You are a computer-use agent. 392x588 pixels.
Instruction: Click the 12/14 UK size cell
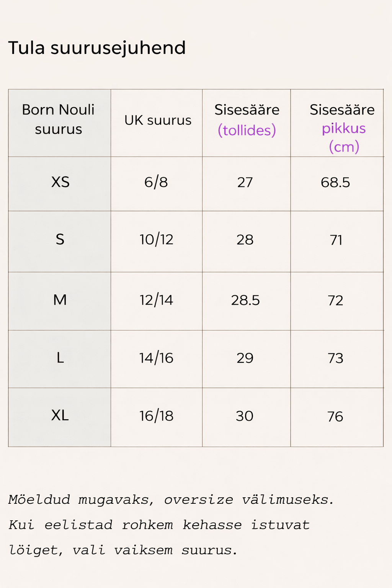157,300
